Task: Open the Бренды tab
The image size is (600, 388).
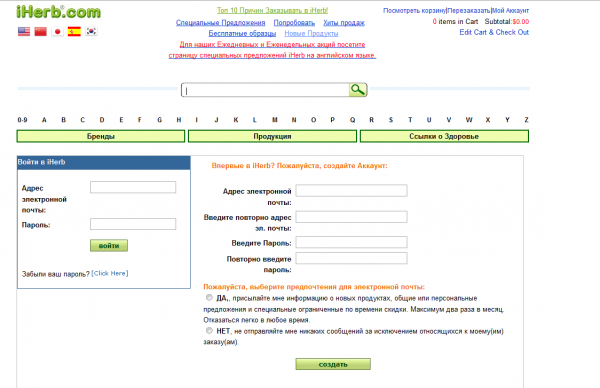Action: (101, 136)
